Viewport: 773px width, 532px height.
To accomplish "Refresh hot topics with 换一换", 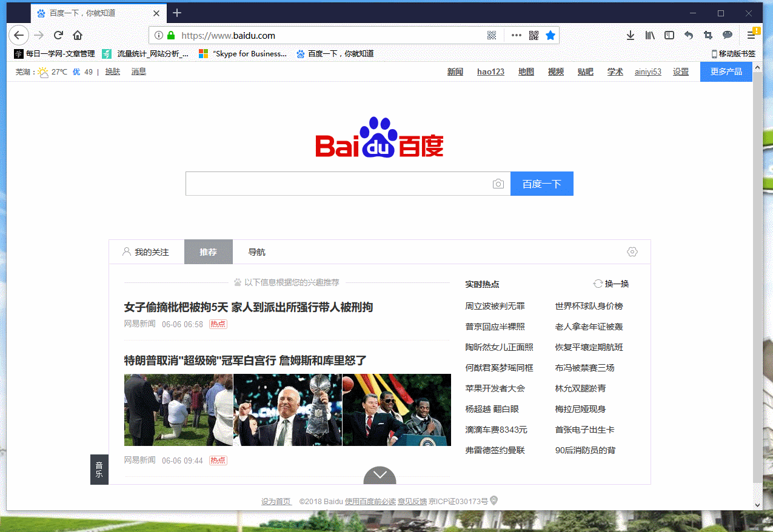I will pos(611,284).
